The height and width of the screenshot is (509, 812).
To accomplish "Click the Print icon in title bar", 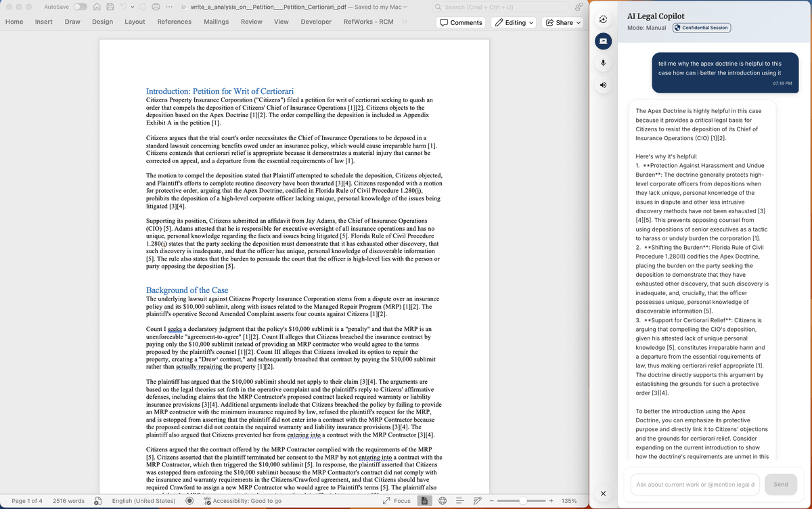I will pyautogui.click(x=156, y=7).
